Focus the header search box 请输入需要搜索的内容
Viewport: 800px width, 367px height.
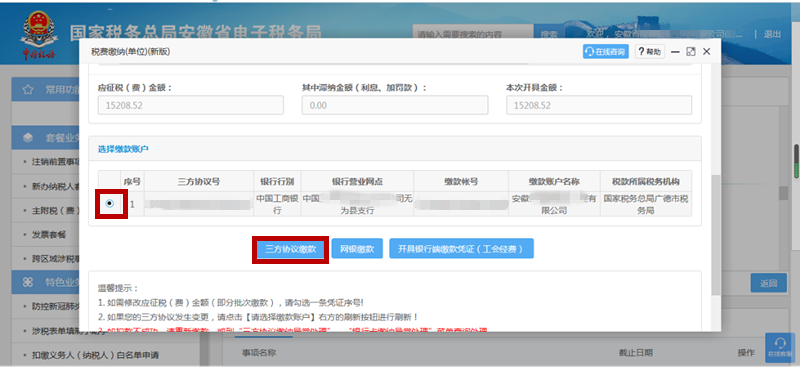[x=473, y=35]
